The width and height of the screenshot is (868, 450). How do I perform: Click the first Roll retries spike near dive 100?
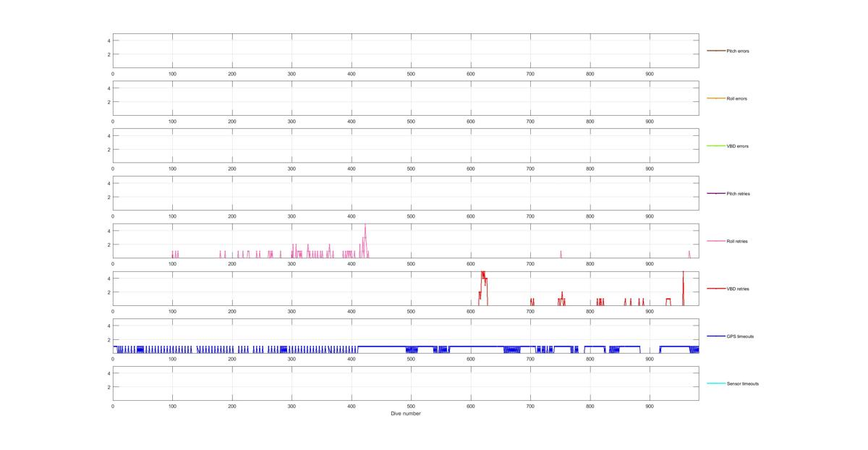[x=173, y=253]
